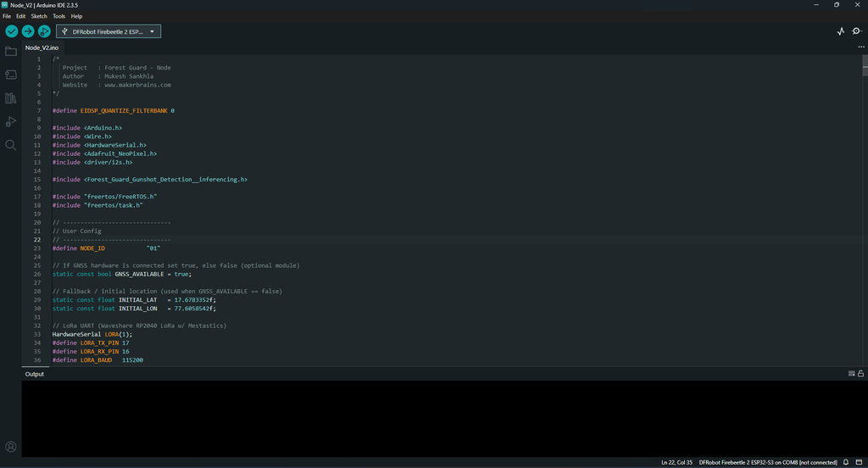Click the Adafruit_NeoPixel.h include line
This screenshot has width=868, height=468.
coord(104,154)
